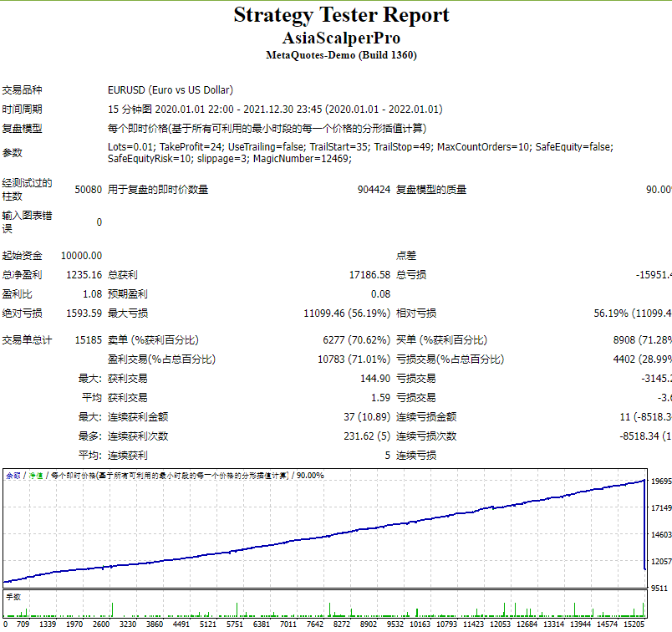672x632 pixels.
Task: Click the gross profit value 17186.58
Action: (x=369, y=275)
